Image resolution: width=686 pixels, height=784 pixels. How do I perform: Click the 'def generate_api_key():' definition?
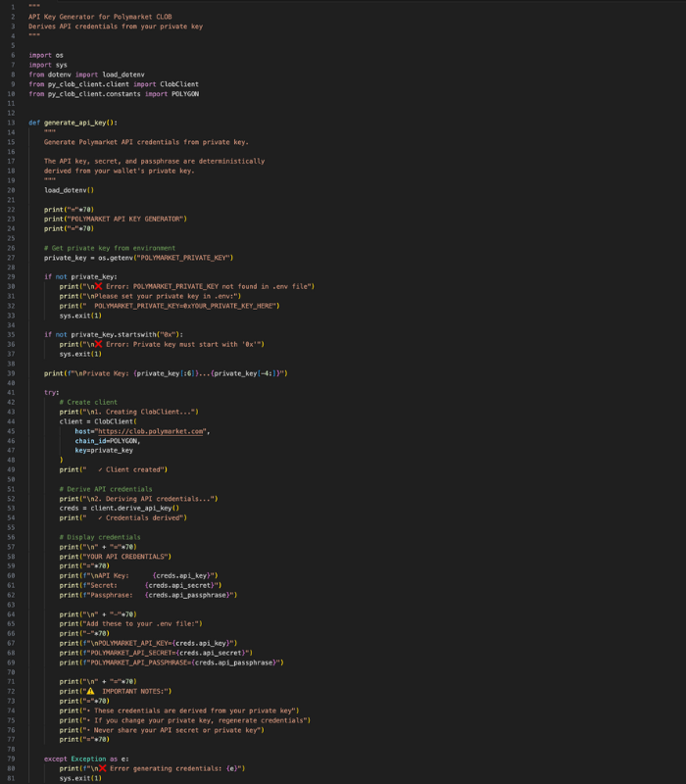tap(73, 122)
